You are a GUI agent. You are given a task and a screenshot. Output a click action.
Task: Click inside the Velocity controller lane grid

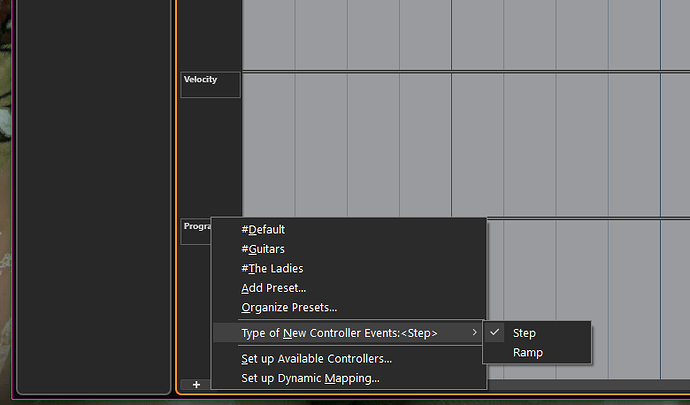[450, 140]
